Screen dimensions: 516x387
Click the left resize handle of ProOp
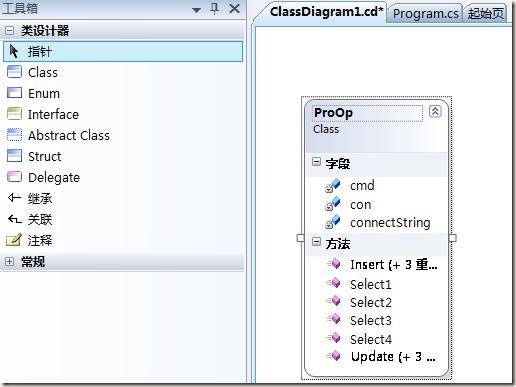(x=300, y=238)
